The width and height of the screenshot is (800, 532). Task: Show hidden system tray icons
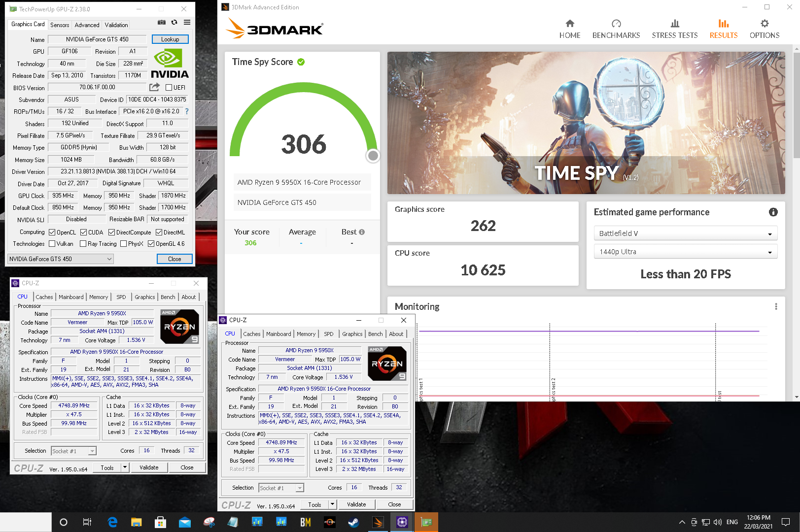tap(682, 522)
